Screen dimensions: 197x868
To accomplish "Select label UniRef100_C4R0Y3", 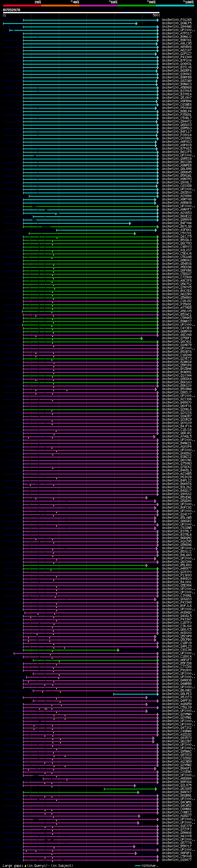I will (177, 247).
